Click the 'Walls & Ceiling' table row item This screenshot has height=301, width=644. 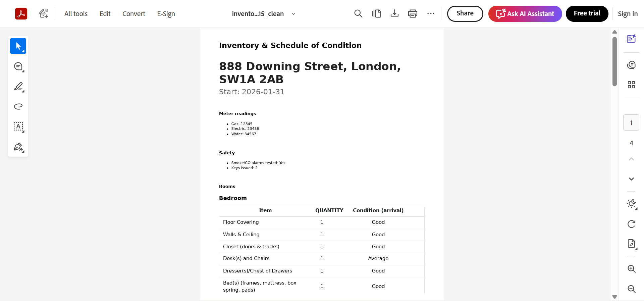241,235
